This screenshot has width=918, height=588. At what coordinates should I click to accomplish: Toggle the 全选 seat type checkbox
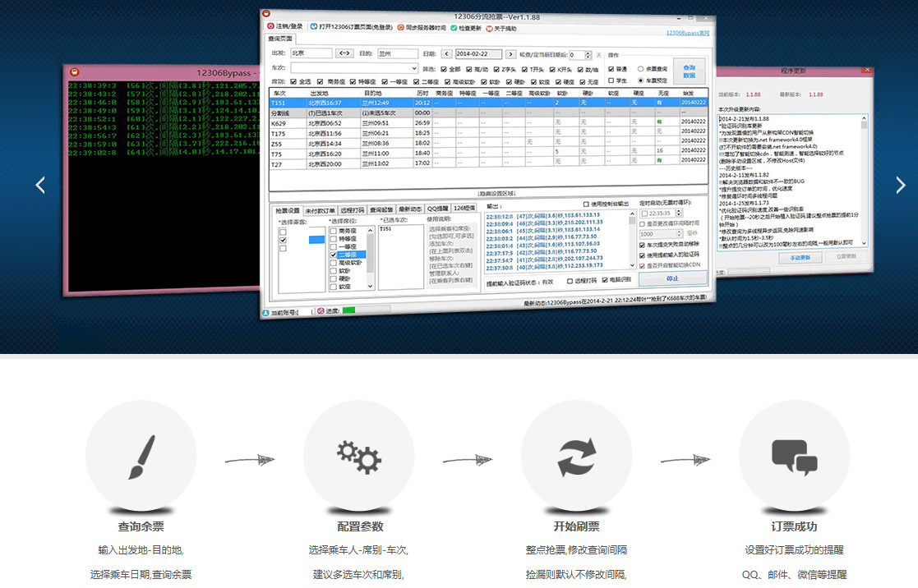(293, 81)
